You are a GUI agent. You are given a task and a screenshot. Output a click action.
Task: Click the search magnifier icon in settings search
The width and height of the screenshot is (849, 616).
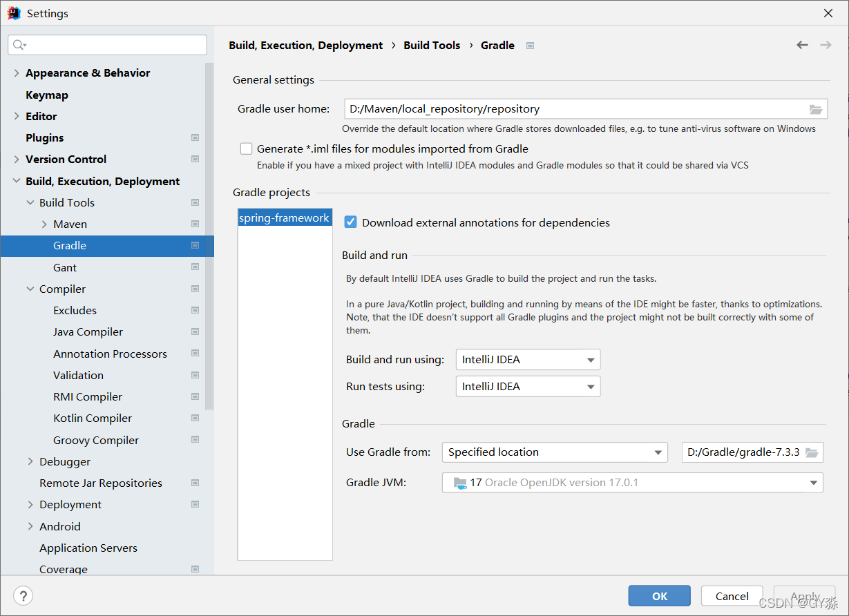click(x=19, y=45)
